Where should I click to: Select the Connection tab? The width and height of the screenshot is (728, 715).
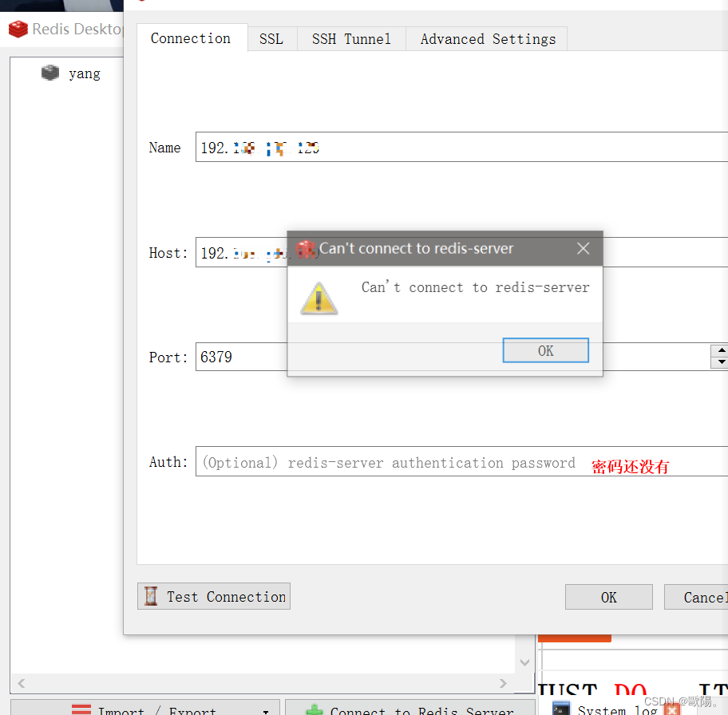pos(191,38)
